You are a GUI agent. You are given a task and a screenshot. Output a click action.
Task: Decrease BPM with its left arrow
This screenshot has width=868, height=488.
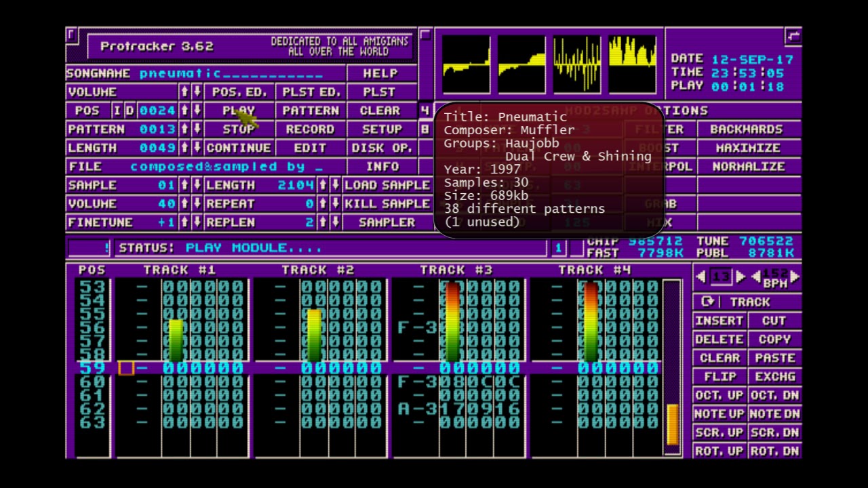(x=755, y=277)
